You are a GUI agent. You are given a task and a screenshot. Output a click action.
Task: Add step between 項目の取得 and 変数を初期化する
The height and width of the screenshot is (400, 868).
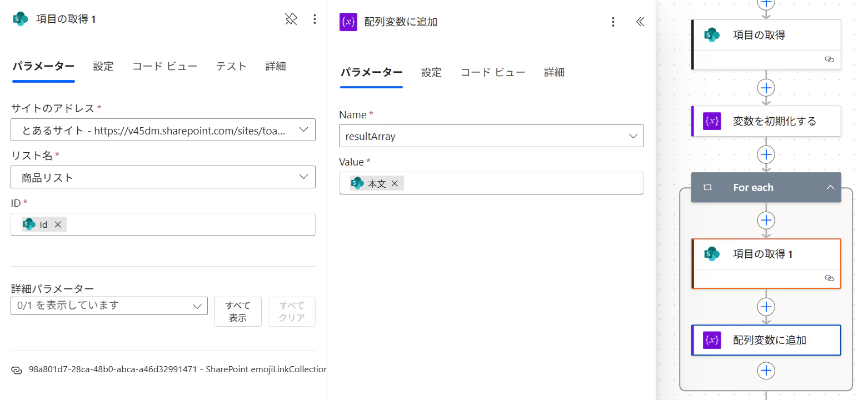(x=766, y=88)
